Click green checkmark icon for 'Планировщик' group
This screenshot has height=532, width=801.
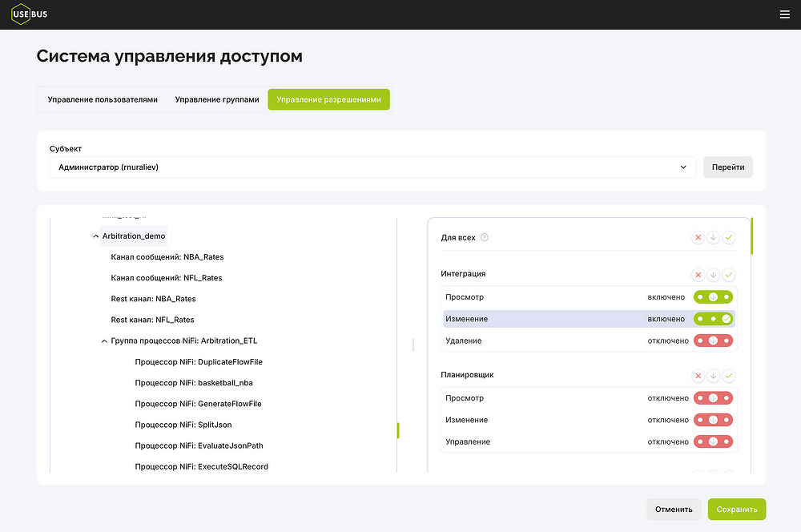pos(728,376)
